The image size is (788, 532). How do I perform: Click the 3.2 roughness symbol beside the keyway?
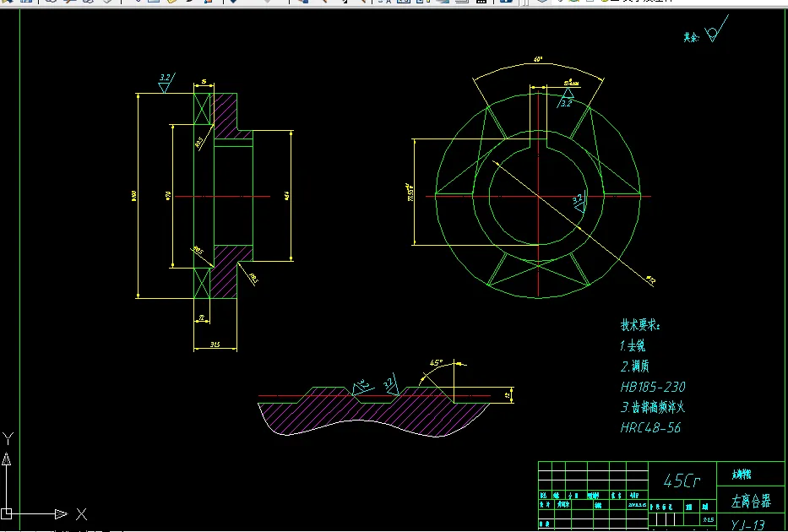(x=566, y=99)
